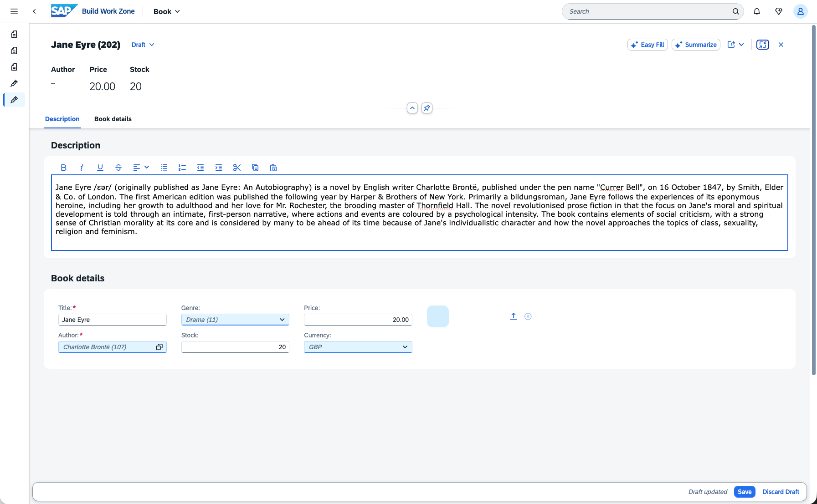Upload image with upload arrow icon

[x=514, y=316]
